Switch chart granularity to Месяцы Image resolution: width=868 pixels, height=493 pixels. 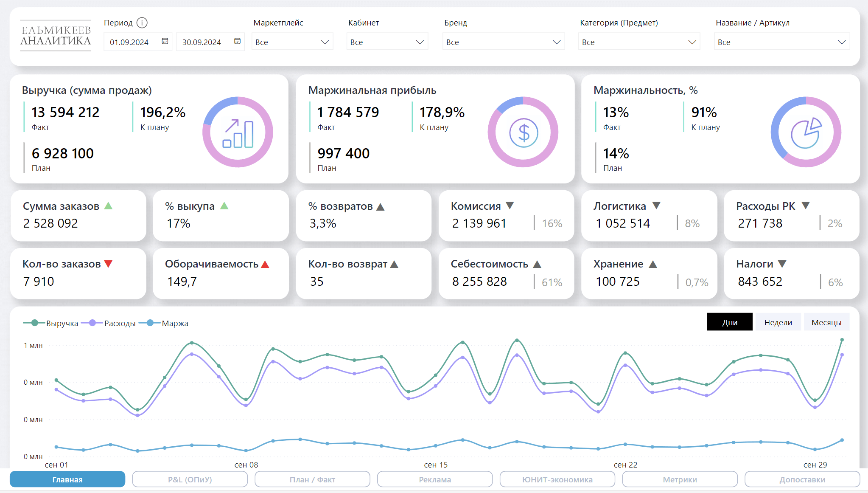point(826,322)
